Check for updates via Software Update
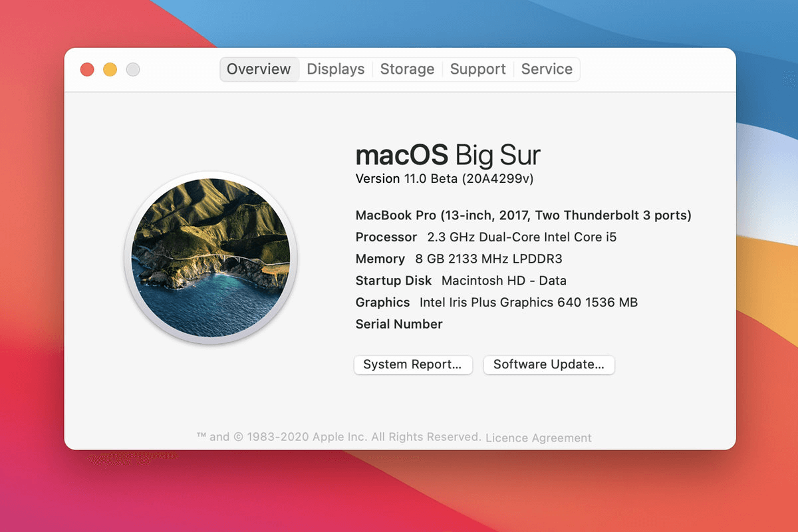Image resolution: width=798 pixels, height=532 pixels. tap(549, 364)
